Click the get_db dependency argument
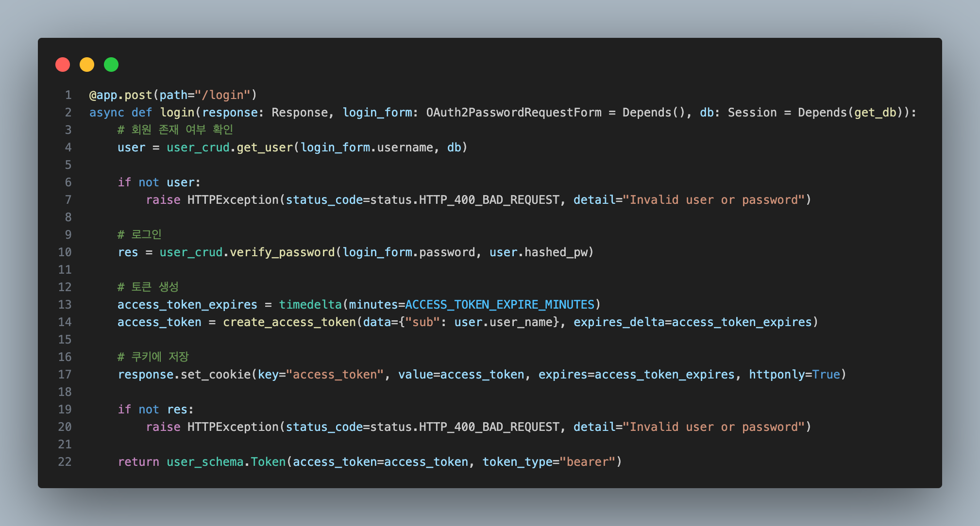 click(875, 113)
